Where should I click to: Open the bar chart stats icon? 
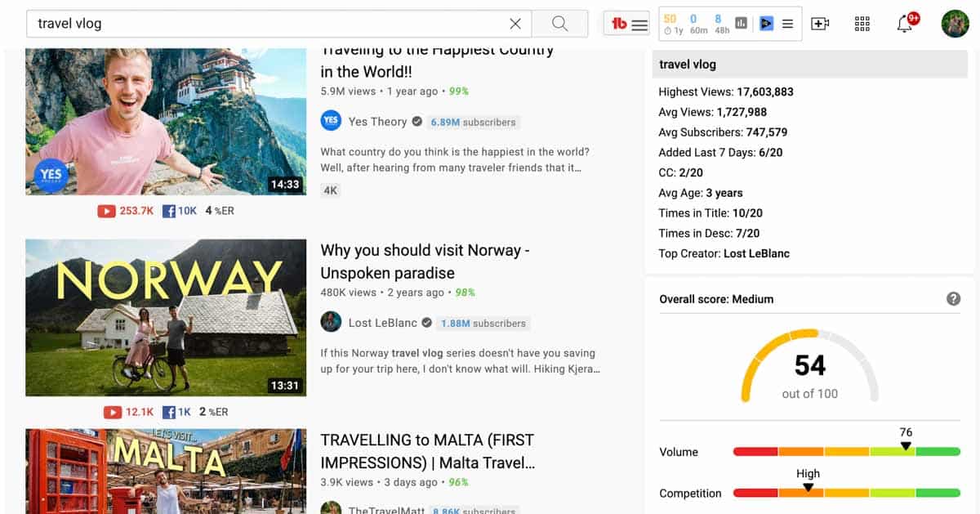coord(742,24)
